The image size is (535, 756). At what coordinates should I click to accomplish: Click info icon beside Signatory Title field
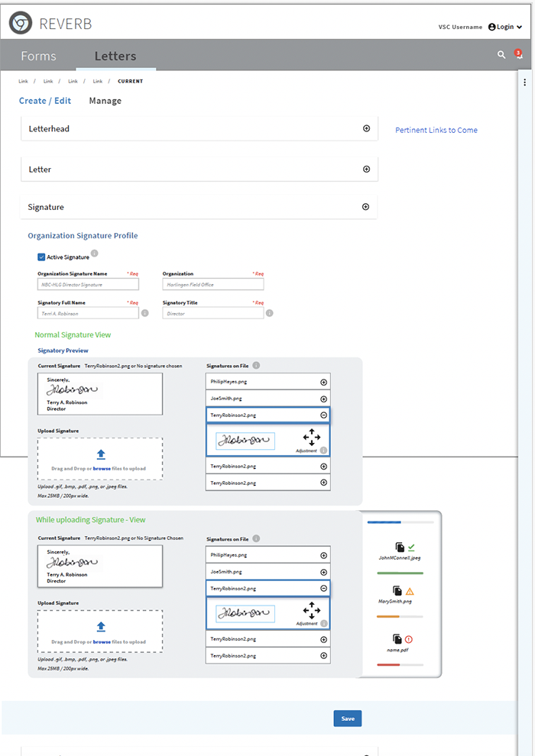[270, 313]
